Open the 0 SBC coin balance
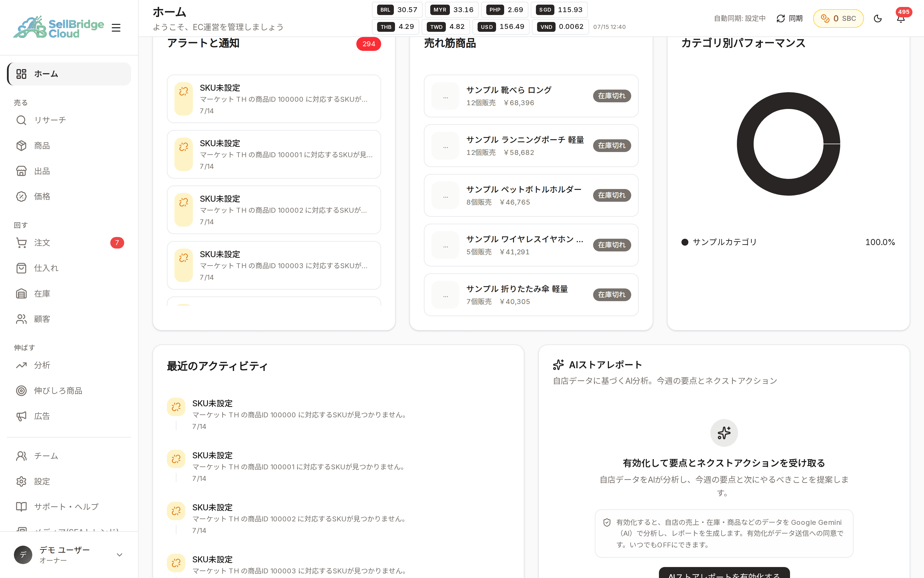Screen dimensions: 924x578 point(839,18)
